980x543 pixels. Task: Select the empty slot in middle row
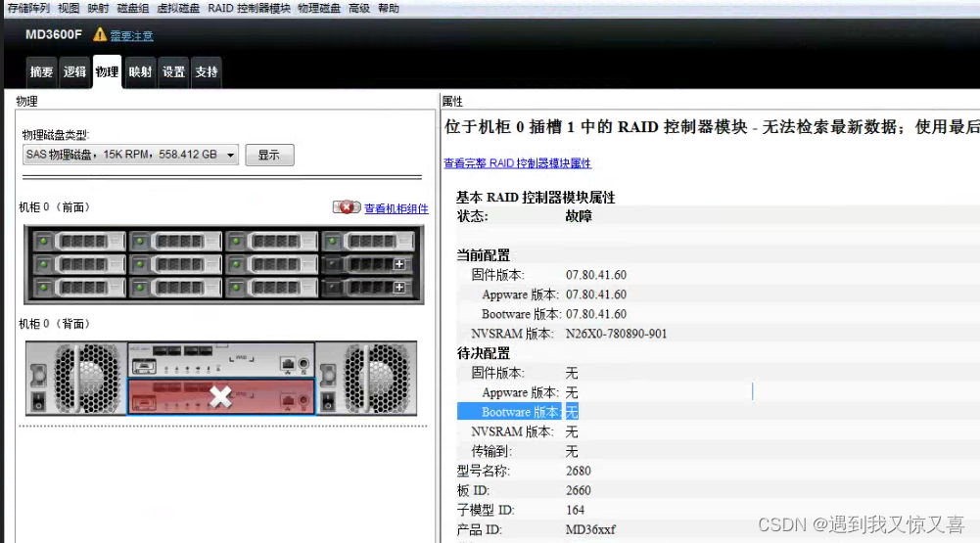(x=369, y=264)
